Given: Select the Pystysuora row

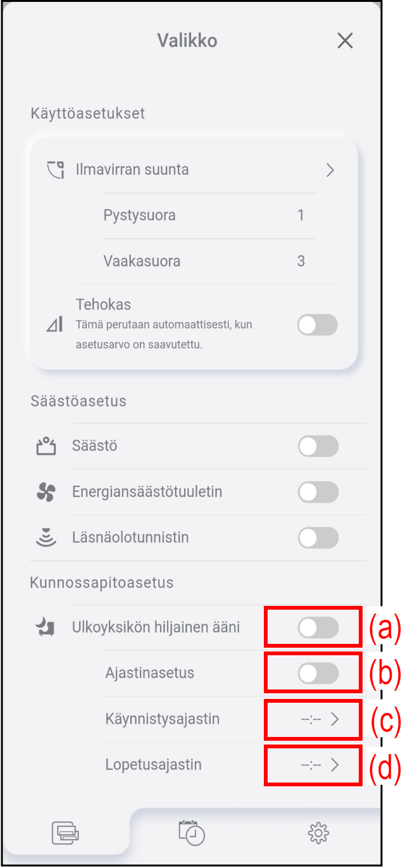Looking at the screenshot, I should tap(210, 216).
